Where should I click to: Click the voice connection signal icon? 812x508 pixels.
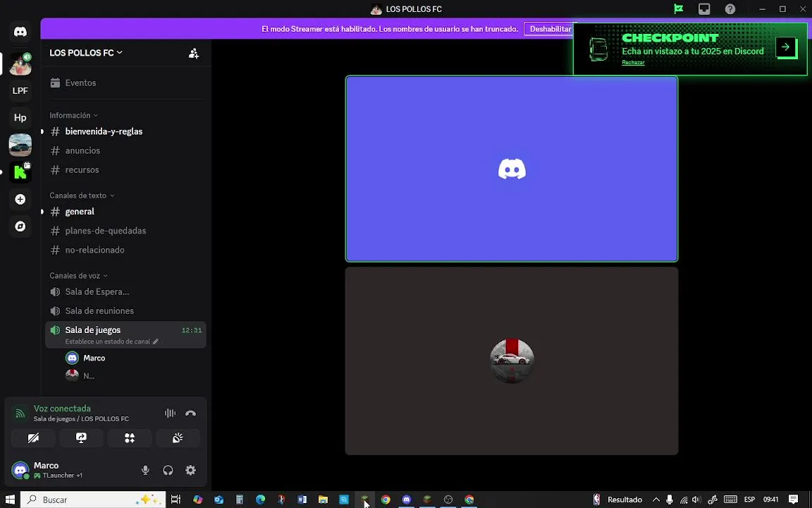(x=20, y=413)
